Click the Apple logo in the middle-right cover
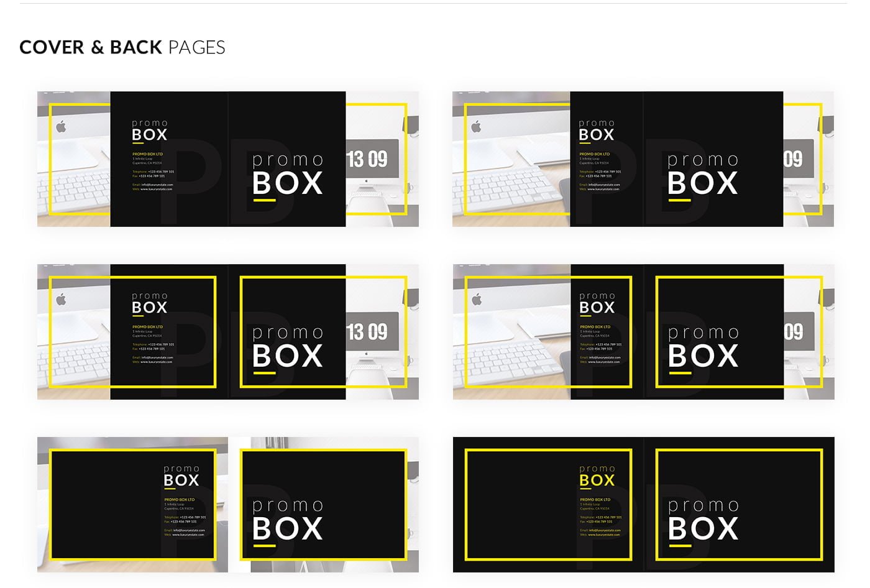870x588 pixels. pos(477,300)
